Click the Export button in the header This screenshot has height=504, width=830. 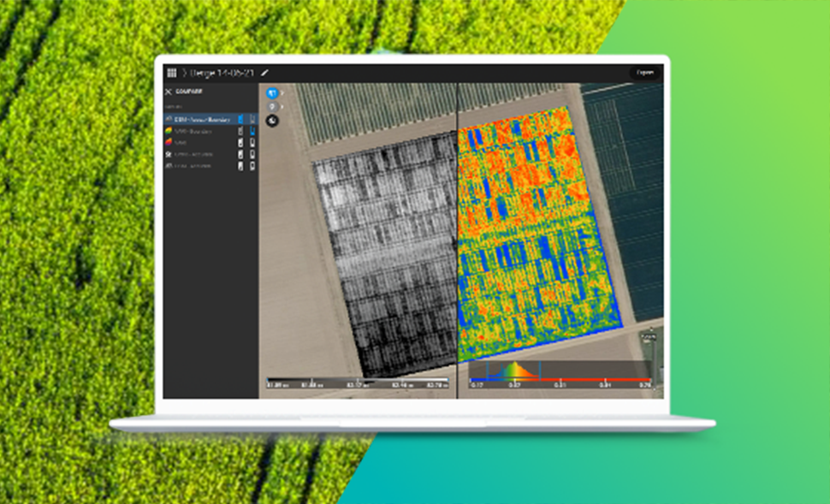[x=644, y=73]
